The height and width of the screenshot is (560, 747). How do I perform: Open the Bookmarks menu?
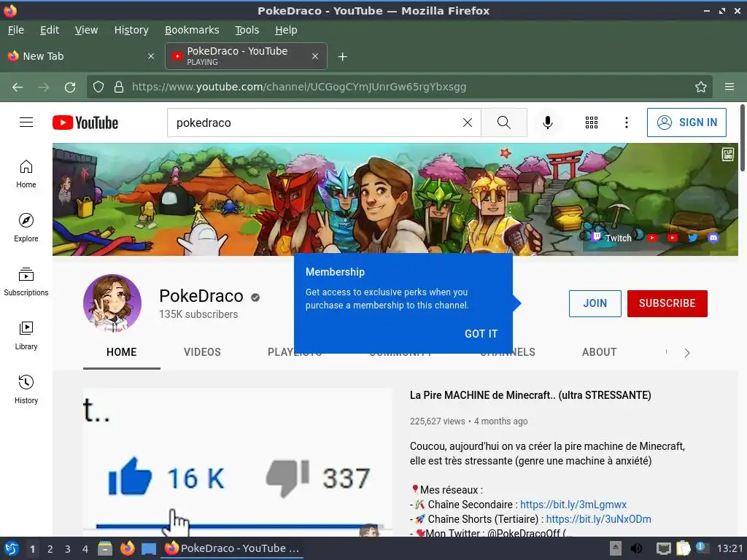point(192,30)
